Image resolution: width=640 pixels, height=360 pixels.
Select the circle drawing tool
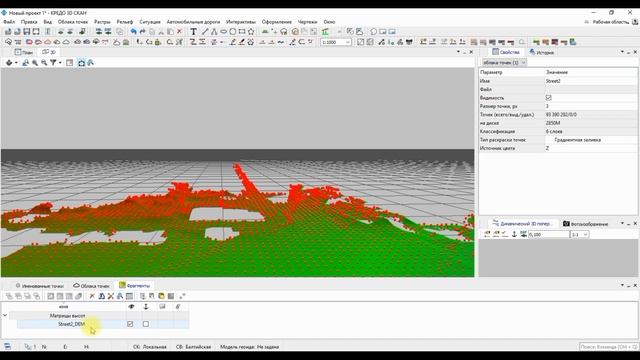pos(233,31)
